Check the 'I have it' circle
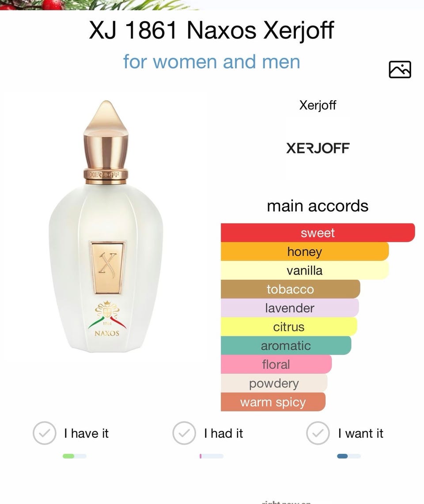424x504 pixels. [45, 433]
